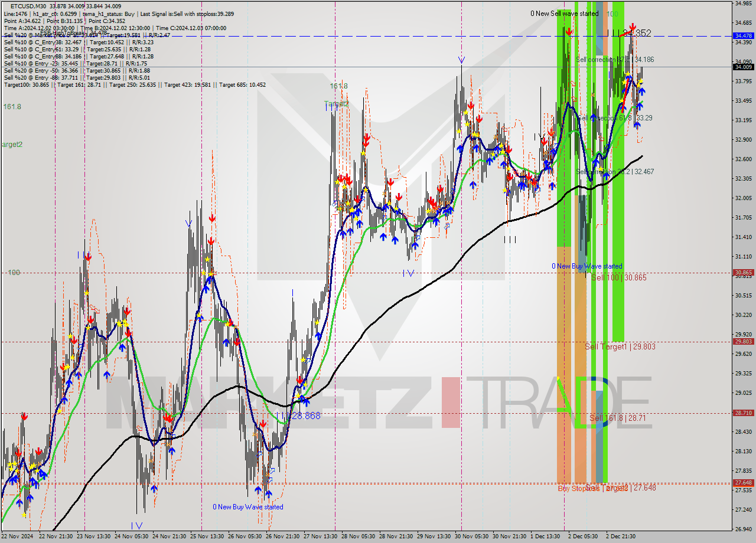Click the 33.495 price axis value

(743, 101)
